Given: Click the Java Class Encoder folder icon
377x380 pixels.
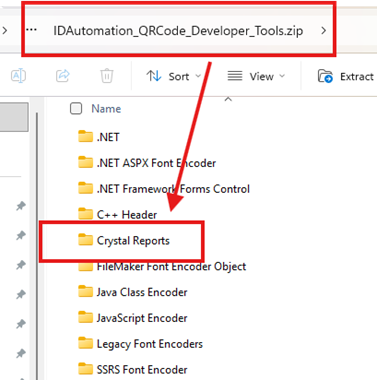Looking at the screenshot, I should coord(85,291).
